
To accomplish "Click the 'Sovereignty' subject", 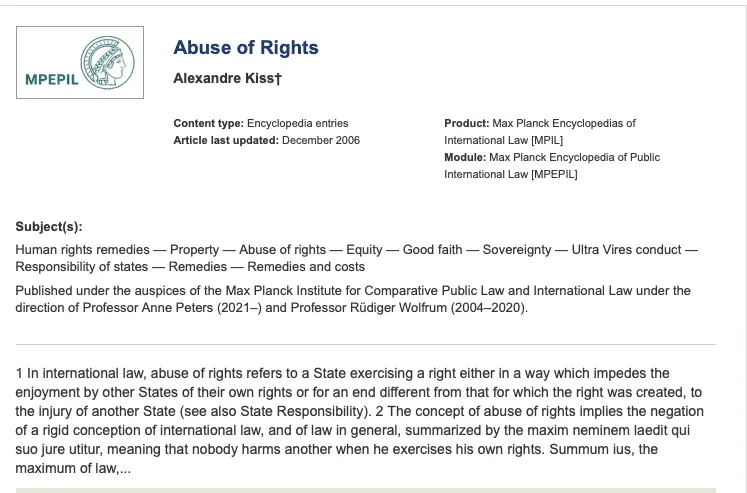I will (x=519, y=250).
